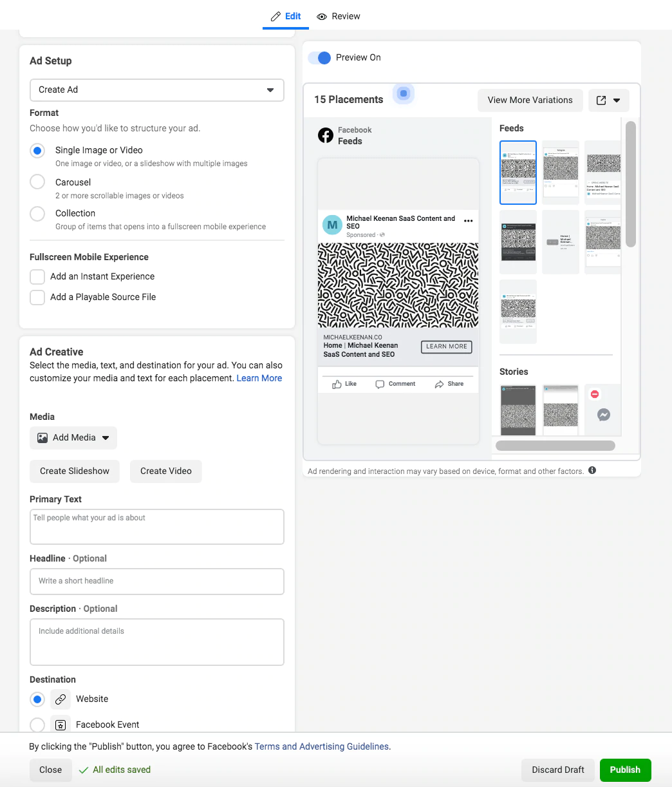Image resolution: width=672 pixels, height=787 pixels.
Task: Select Facebook Event destination radio button
Action: 37,725
